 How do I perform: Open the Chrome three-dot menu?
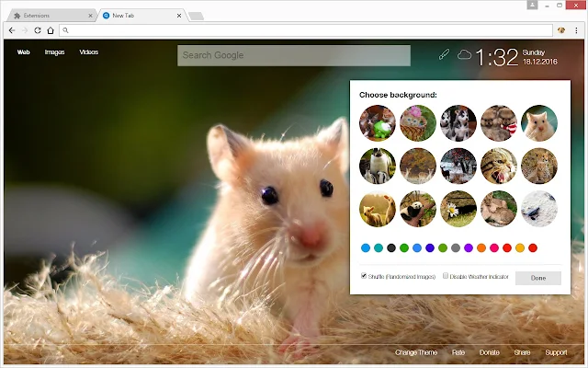click(x=576, y=30)
